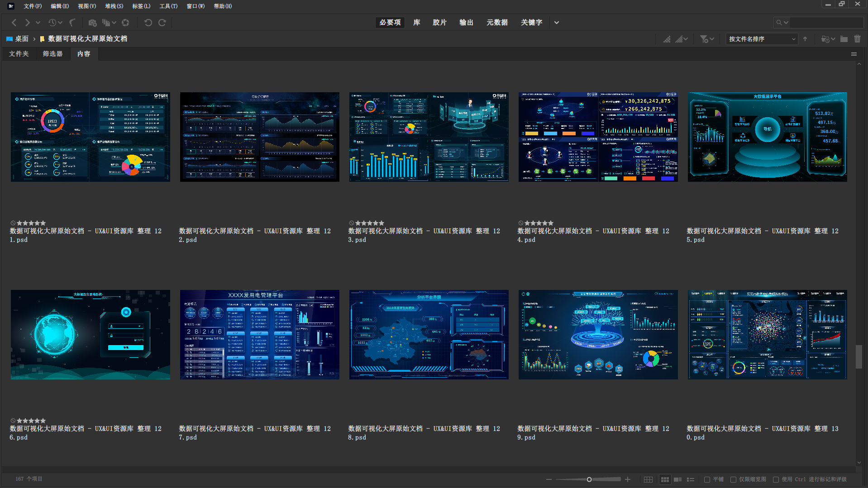Click the refine stacked-pages icon
Image resolution: width=868 pixels, height=488 pixels.
tap(106, 23)
